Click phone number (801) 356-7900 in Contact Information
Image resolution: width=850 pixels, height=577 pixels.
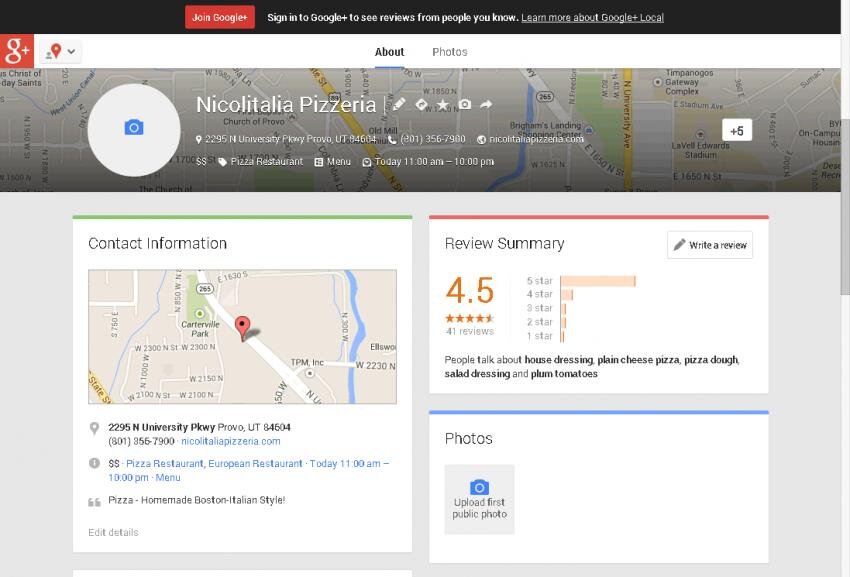[x=141, y=441]
